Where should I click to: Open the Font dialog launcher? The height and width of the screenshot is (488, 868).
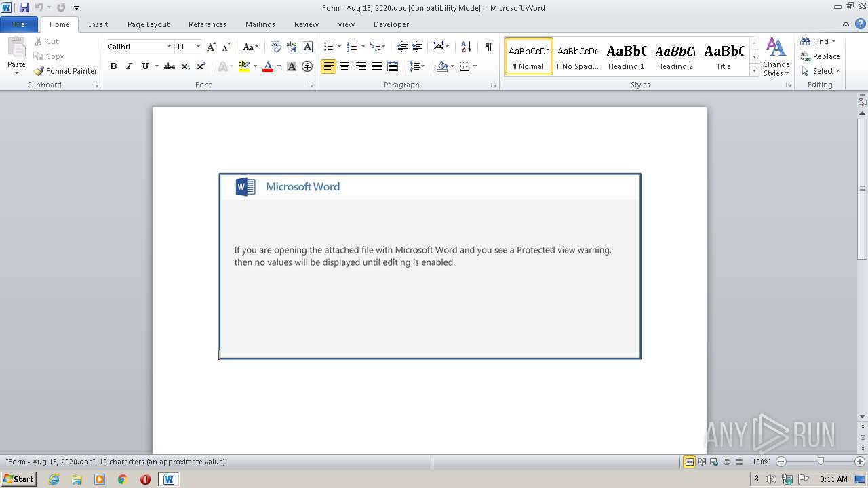click(x=311, y=85)
